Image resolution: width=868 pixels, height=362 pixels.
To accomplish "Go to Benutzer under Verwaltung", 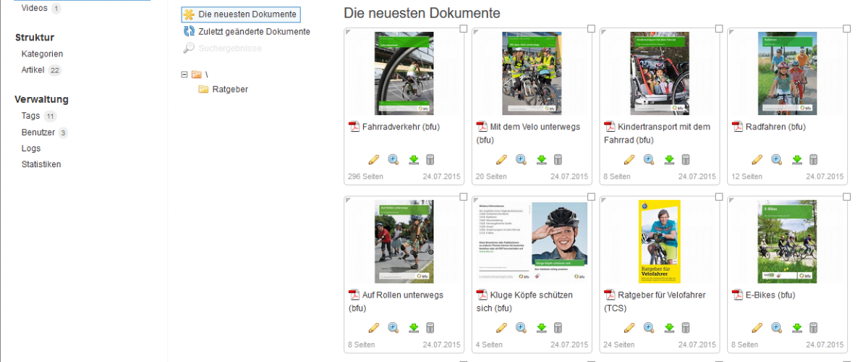I will click(x=38, y=132).
